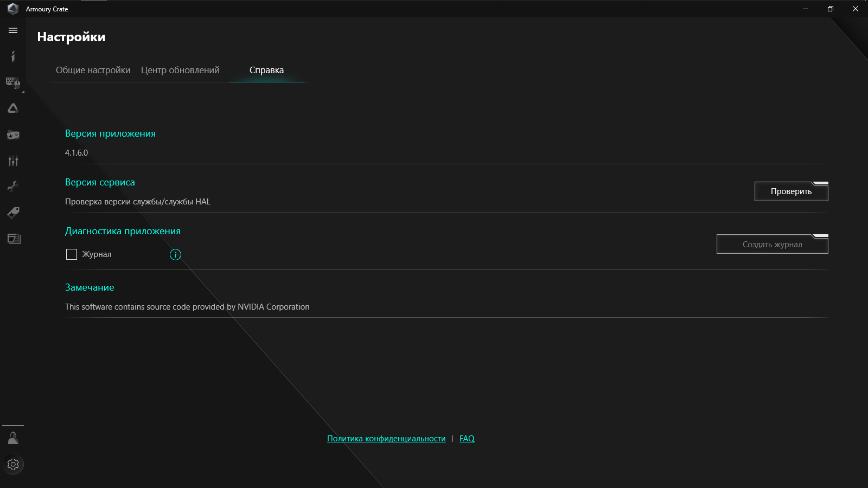This screenshot has height=488, width=868.
Task: Minimize the Armoury Crate window
Action: (806, 9)
